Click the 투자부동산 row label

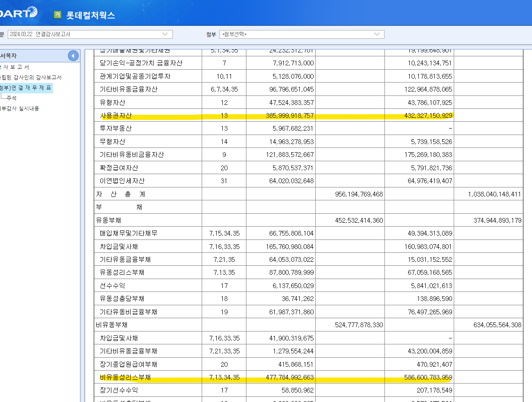(116, 129)
